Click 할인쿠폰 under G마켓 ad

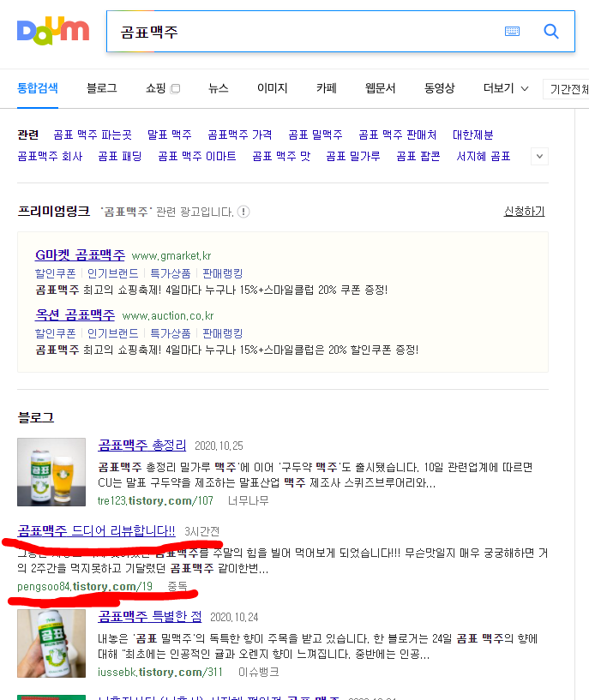pos(56,273)
